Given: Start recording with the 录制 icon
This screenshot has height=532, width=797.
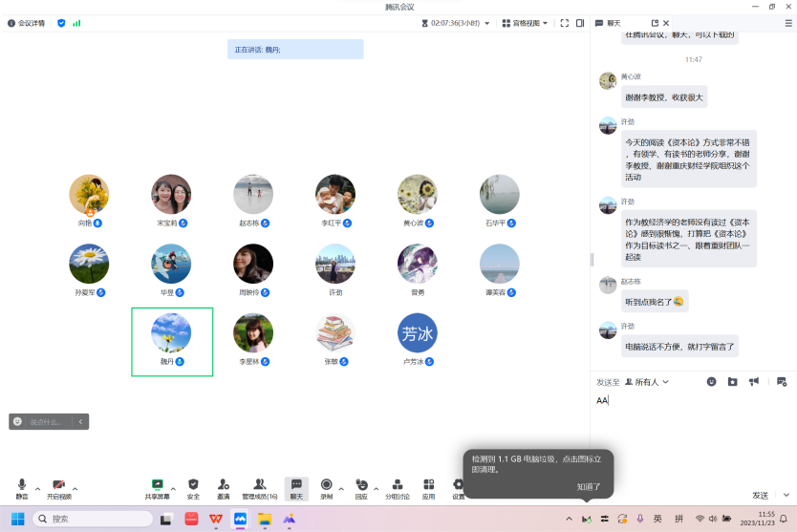Looking at the screenshot, I should point(326,485).
